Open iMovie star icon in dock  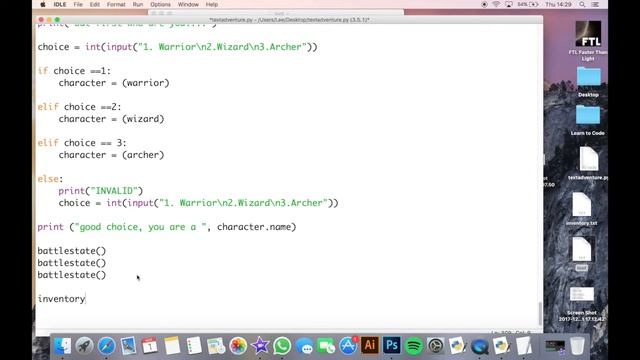click(x=260, y=346)
